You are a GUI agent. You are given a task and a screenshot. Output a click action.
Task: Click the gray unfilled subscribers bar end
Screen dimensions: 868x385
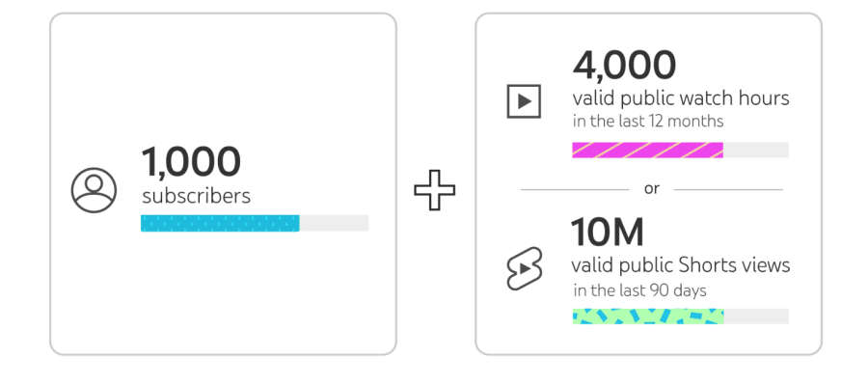334,223
